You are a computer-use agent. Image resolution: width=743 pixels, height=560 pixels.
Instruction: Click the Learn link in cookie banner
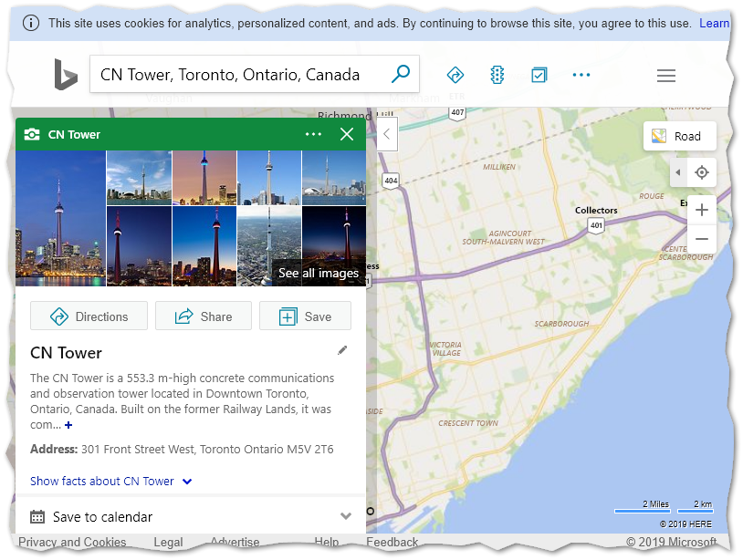pos(714,23)
